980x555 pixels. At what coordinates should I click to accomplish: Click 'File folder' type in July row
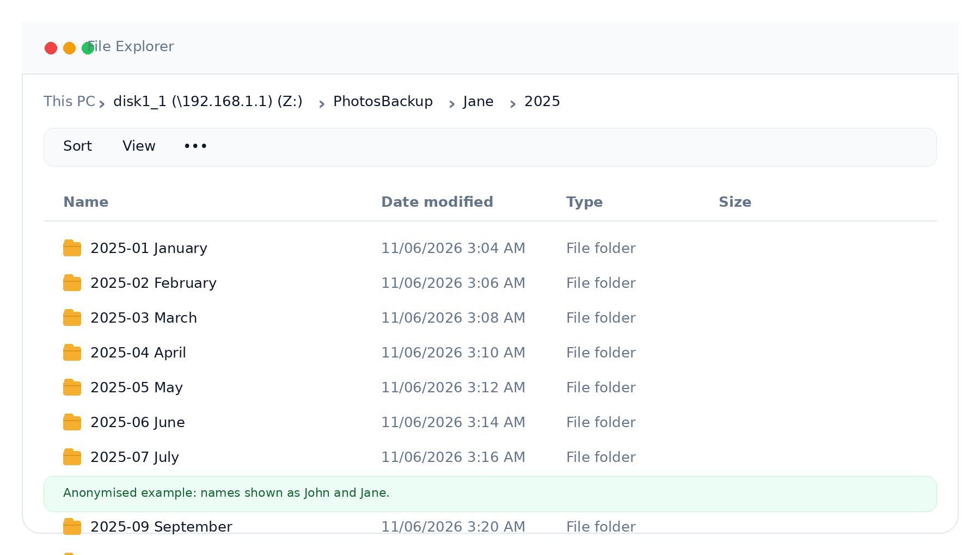click(601, 457)
